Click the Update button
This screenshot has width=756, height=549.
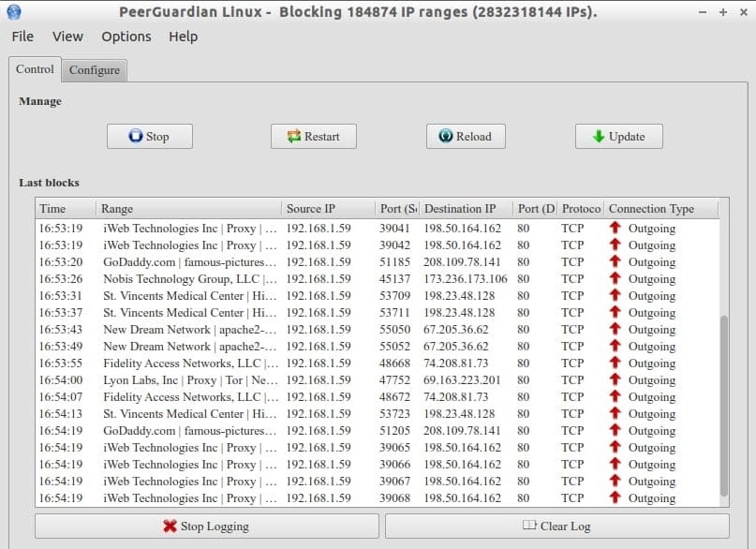coord(618,137)
